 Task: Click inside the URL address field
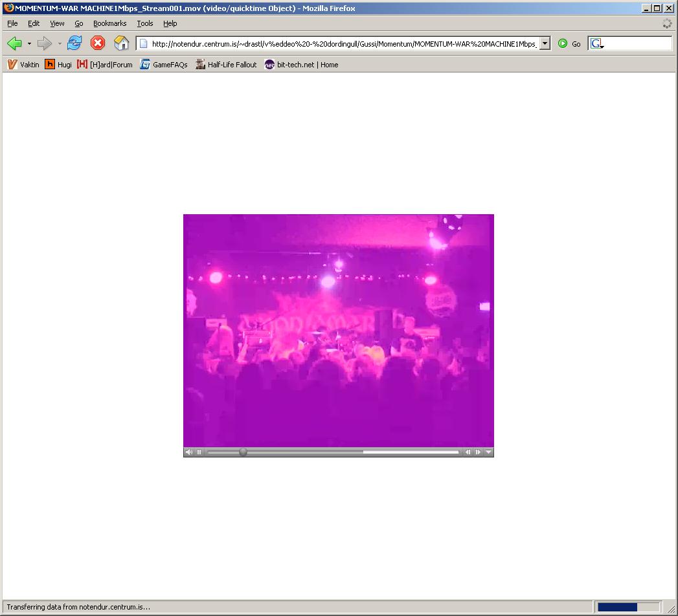(x=343, y=44)
